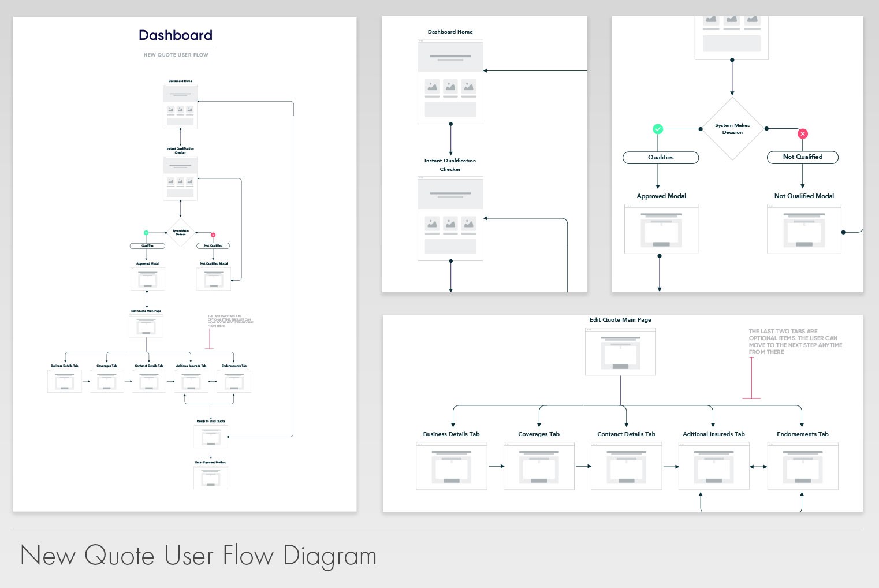Image resolution: width=879 pixels, height=588 pixels.
Task: Click the "NEW QUOTE USER FLOW" subtitle
Action: (176, 55)
